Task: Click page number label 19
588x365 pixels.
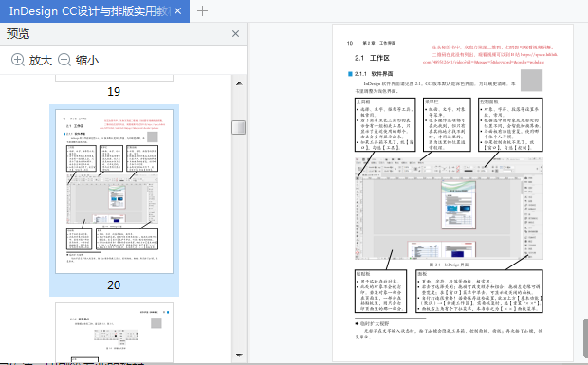Action: tap(114, 92)
